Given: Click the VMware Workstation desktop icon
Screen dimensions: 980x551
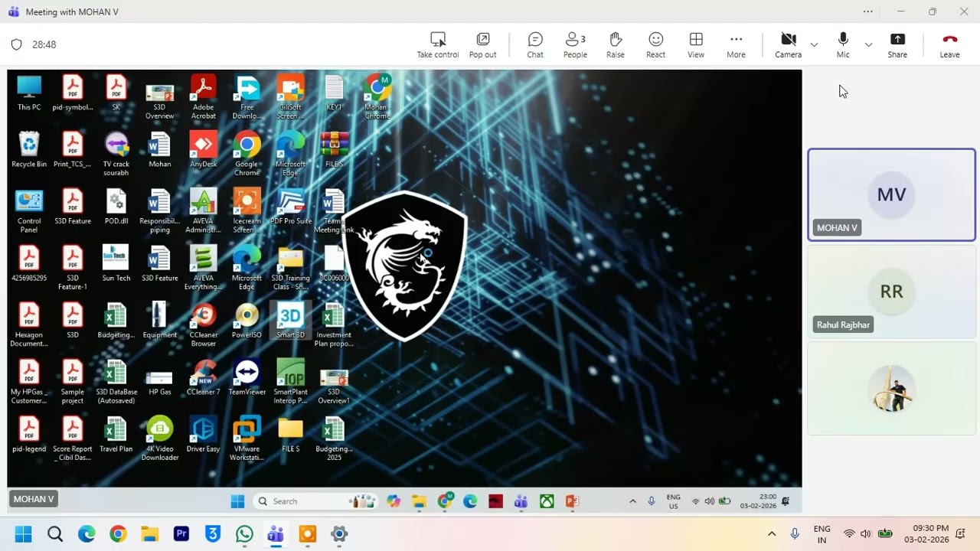Looking at the screenshot, I should 247,439.
